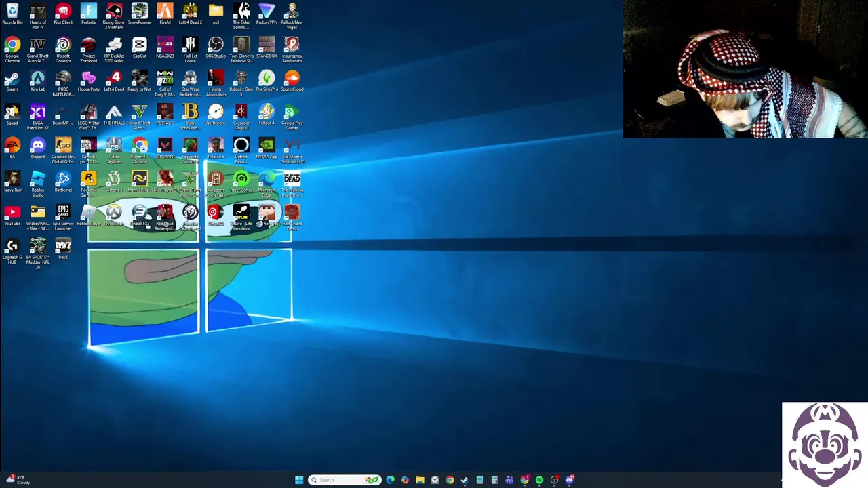The width and height of the screenshot is (868, 488).
Task: Open Ubisoft Connect desktop icon
Action: pyautogui.click(x=63, y=50)
